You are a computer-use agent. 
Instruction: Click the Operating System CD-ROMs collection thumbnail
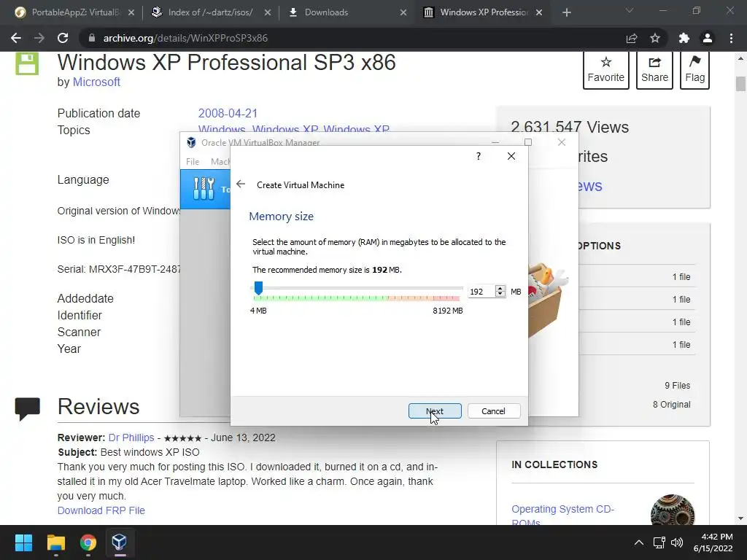(672, 510)
